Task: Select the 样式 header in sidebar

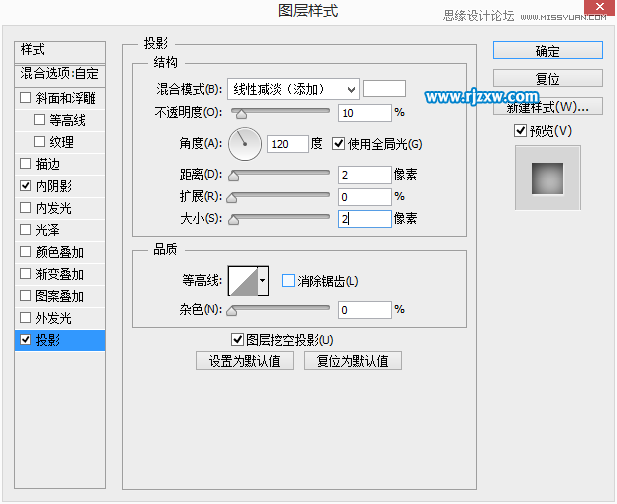Action: point(60,52)
